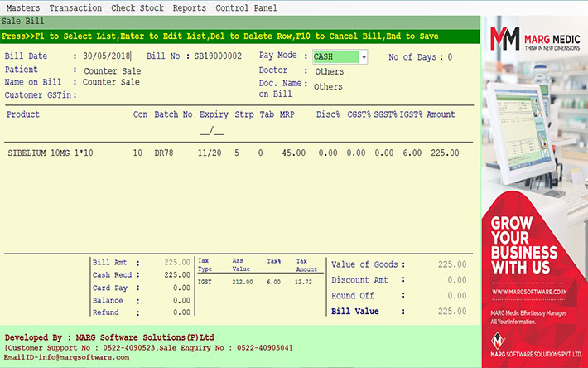Click the Bill Date field showing 30/05/2018
This screenshot has height=368, width=588.
coord(107,56)
